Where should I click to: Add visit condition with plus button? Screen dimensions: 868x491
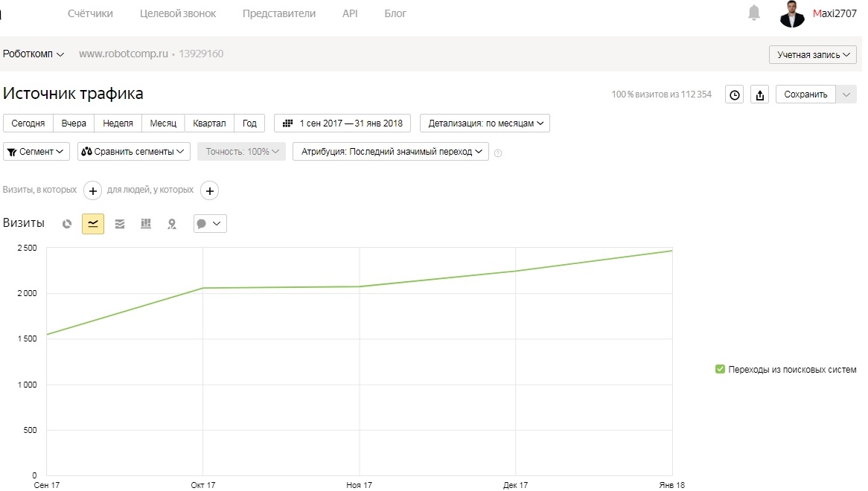click(x=92, y=190)
